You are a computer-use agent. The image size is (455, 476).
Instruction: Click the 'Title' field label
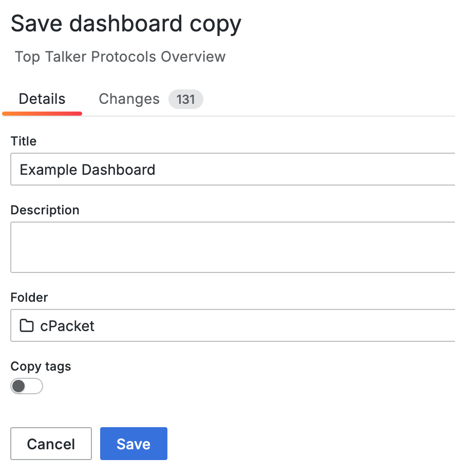23,141
